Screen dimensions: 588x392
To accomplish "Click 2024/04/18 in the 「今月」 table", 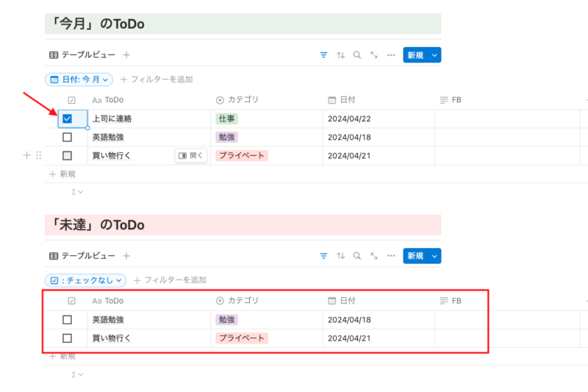I will (x=349, y=138).
